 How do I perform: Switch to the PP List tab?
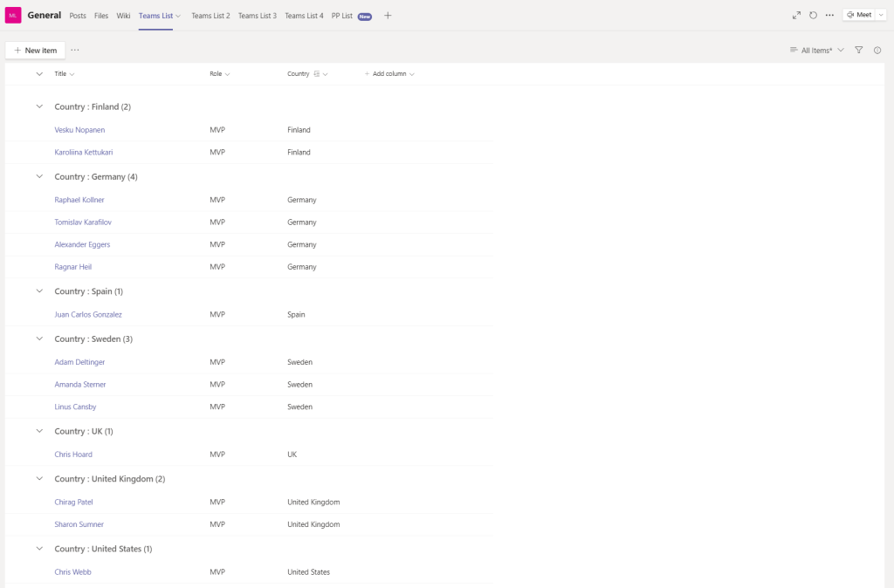pos(342,16)
